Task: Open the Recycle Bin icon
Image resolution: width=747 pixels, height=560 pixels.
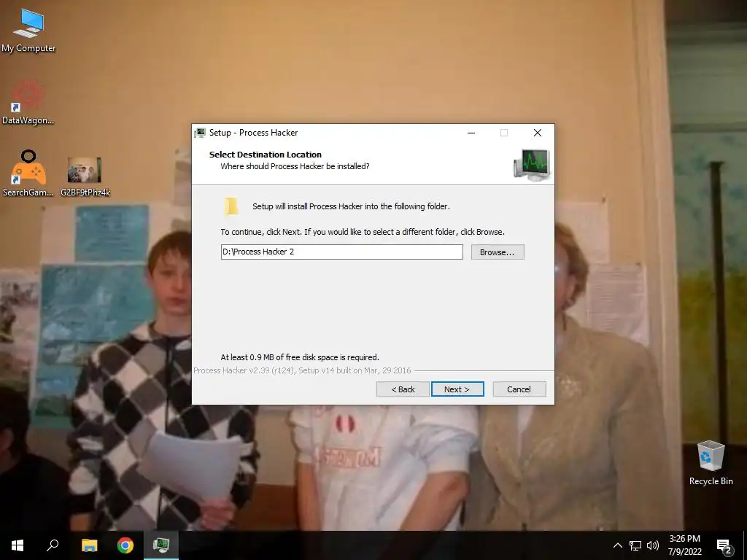Action: coord(711,463)
